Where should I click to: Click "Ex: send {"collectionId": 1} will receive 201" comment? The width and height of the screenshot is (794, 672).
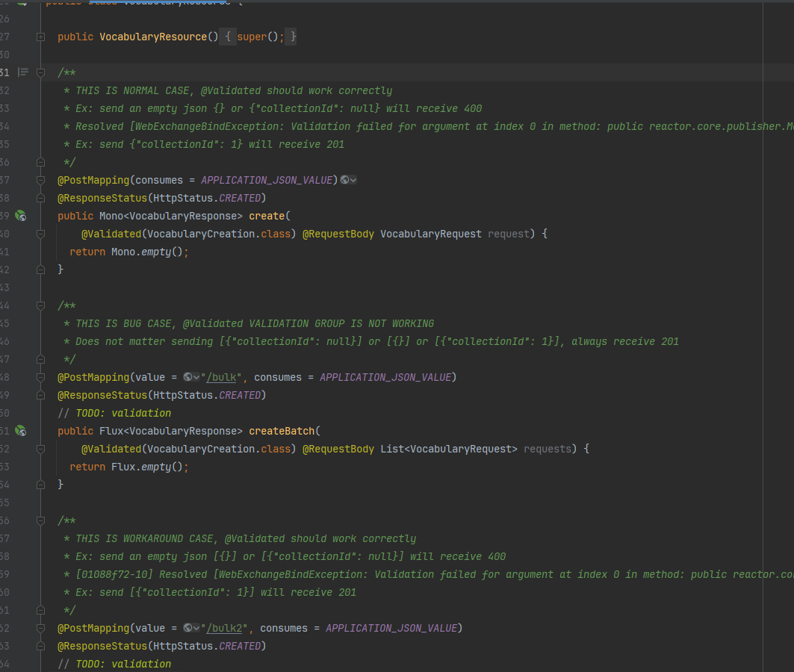(x=204, y=144)
